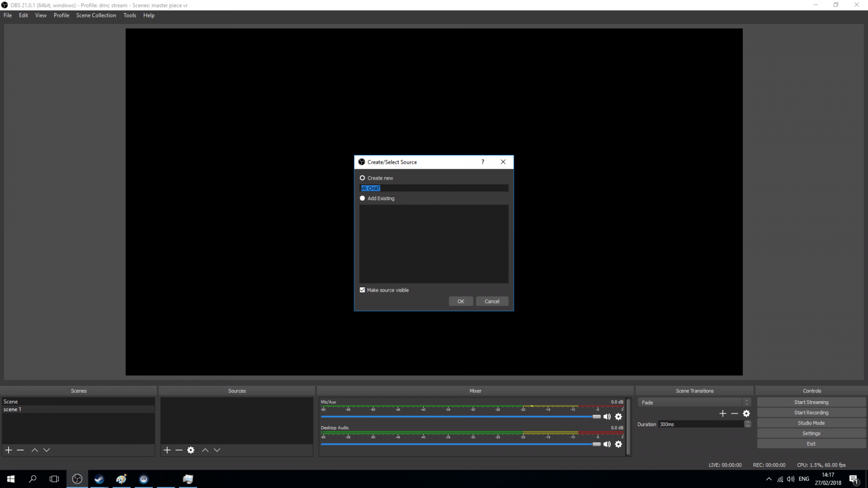Click Start Recording
The image size is (868, 488).
tap(811, 413)
